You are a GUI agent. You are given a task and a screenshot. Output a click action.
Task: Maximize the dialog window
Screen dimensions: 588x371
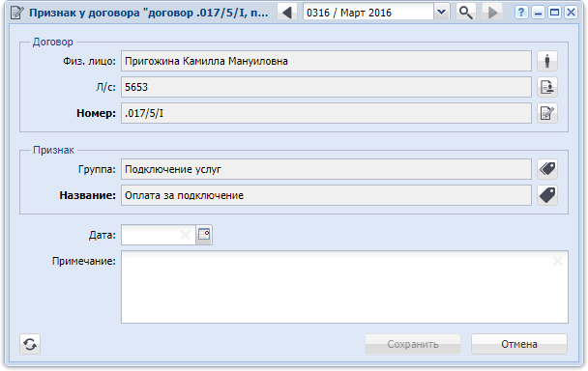[554, 13]
